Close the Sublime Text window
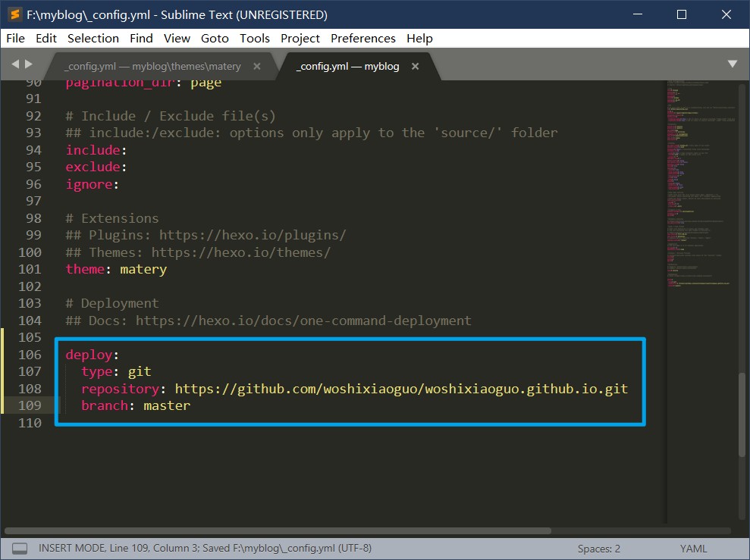This screenshot has width=750, height=560. (x=726, y=14)
